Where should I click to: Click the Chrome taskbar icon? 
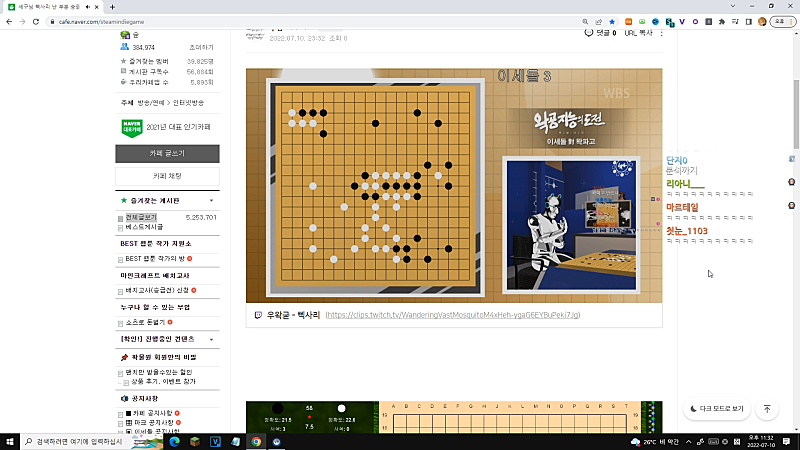(x=256, y=442)
